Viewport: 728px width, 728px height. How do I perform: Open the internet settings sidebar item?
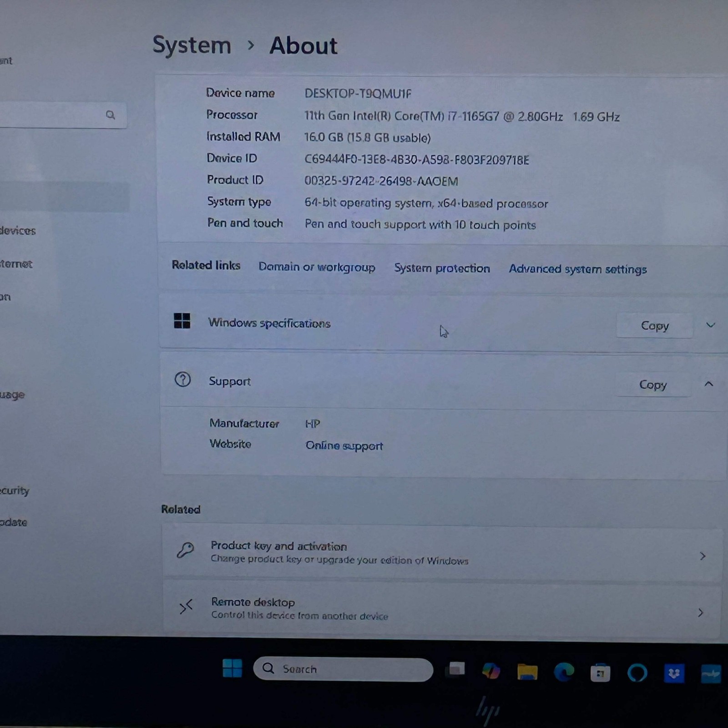coord(16,264)
